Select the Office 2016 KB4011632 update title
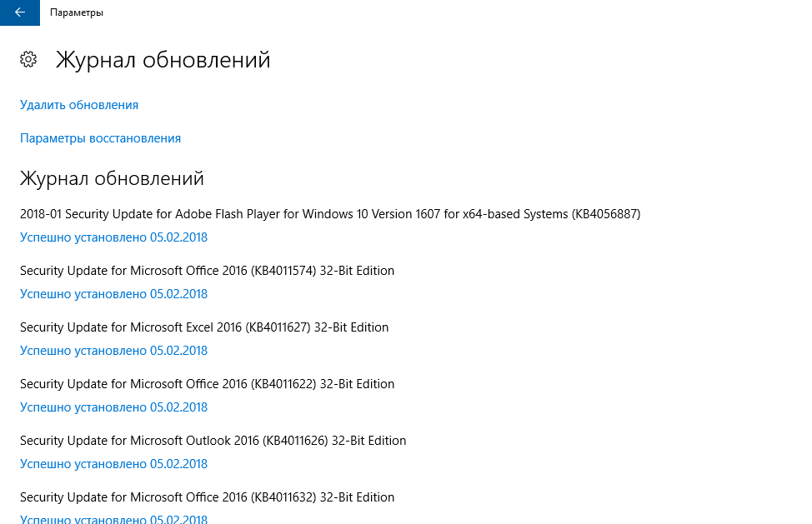This screenshot has width=812, height=524. [x=207, y=497]
